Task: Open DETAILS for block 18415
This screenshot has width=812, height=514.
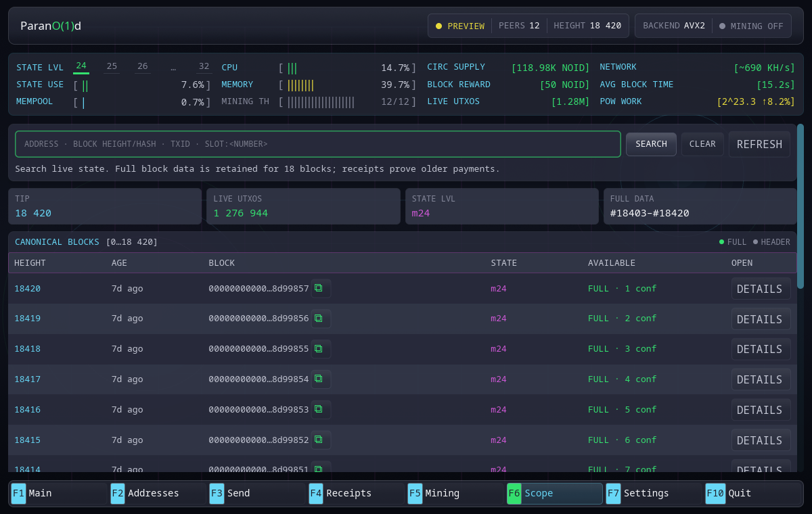Action: (x=761, y=440)
